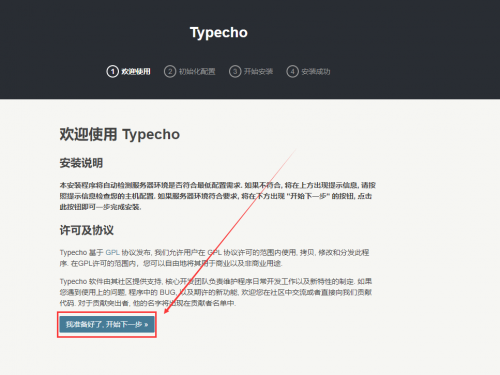Open the GPL license link
500x375 pixels.
pyautogui.click(x=113, y=253)
